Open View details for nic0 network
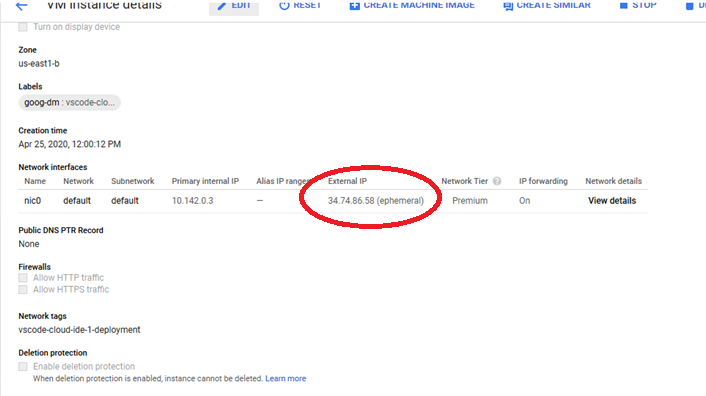This screenshot has width=706, height=396. 612,201
